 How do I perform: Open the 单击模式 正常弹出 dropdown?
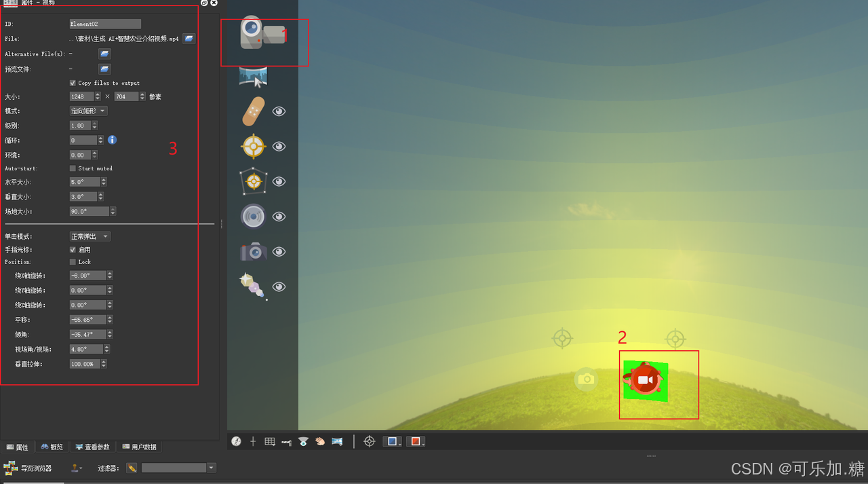pos(90,236)
